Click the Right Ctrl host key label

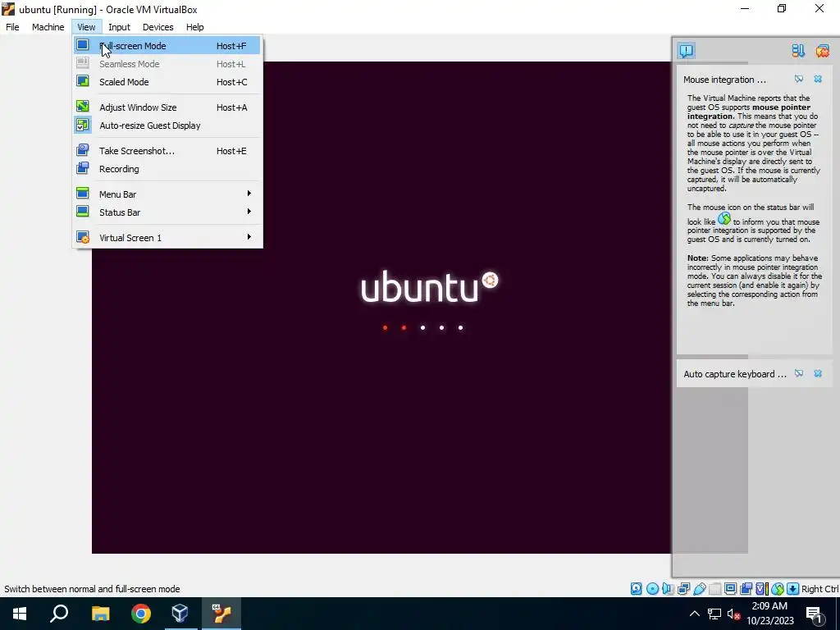click(819, 589)
